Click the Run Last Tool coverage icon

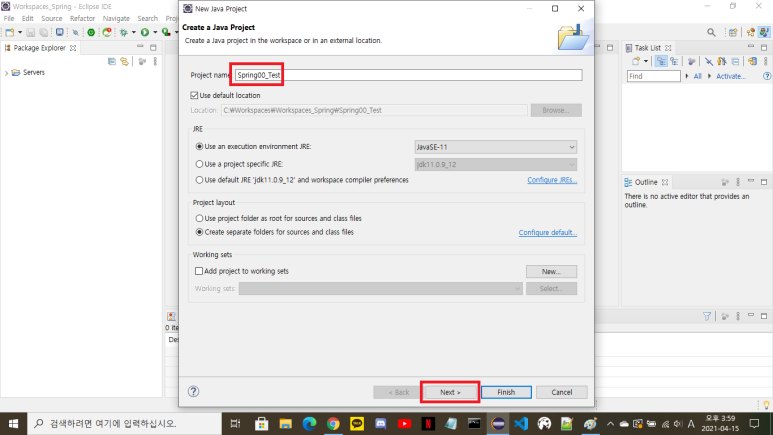coord(166,33)
